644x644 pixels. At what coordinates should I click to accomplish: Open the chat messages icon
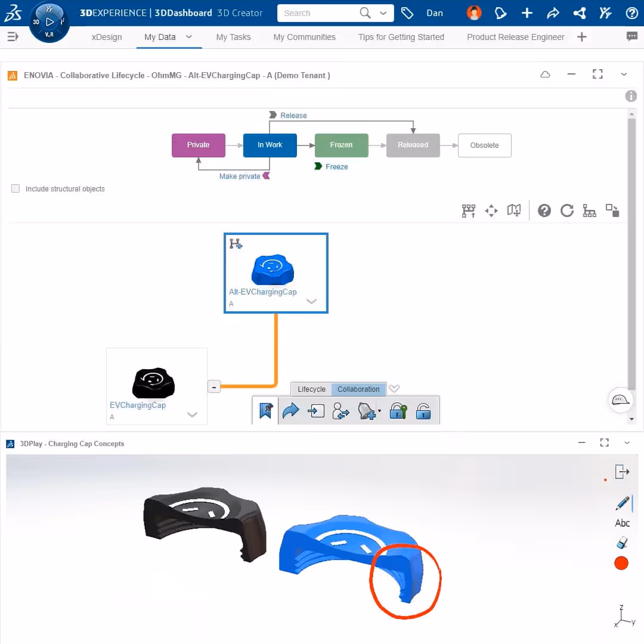(x=631, y=36)
